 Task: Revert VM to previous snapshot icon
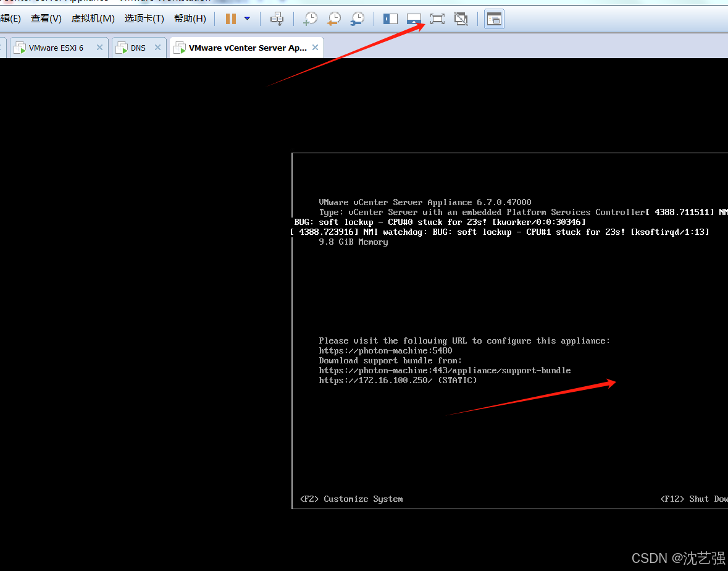point(334,19)
